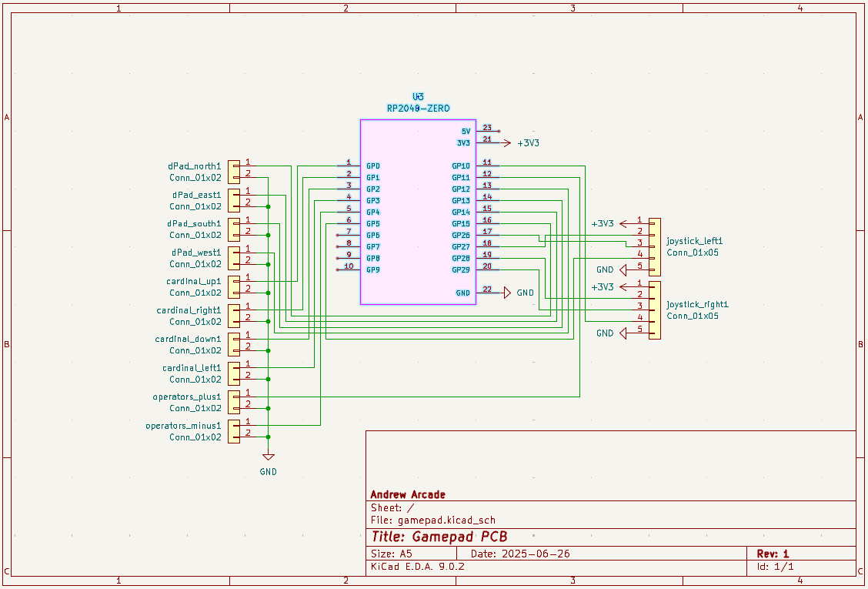Viewport: 868px width, 589px height.
Task: Select the +3V3 arrow on joystick_right1 pin 1
Action: point(624,287)
